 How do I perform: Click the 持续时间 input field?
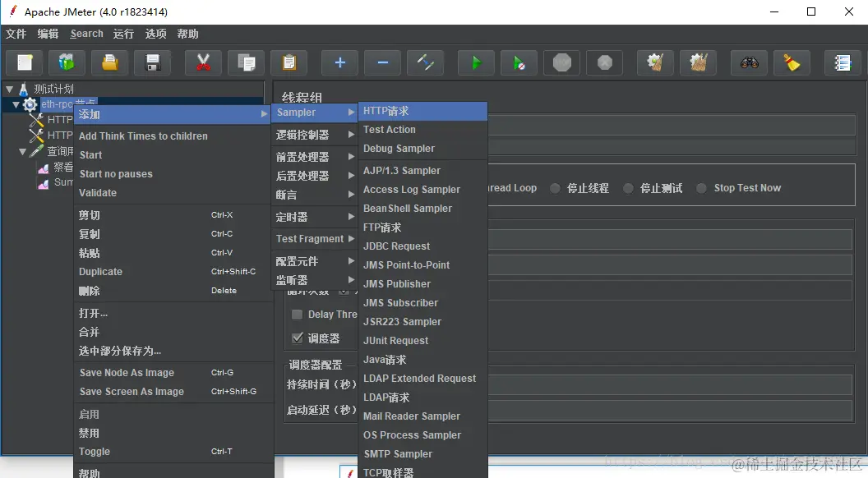pyautogui.click(x=670, y=384)
